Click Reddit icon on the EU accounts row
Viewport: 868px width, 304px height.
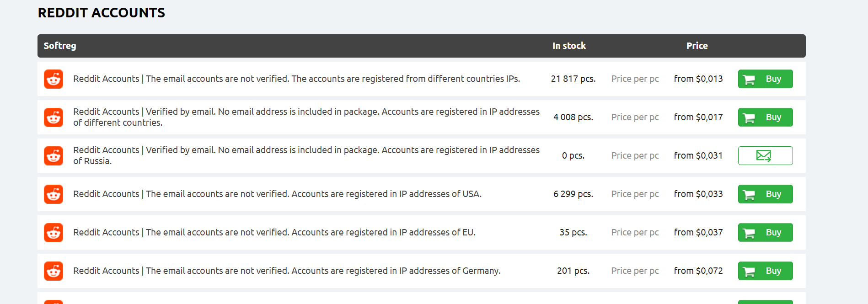(54, 233)
